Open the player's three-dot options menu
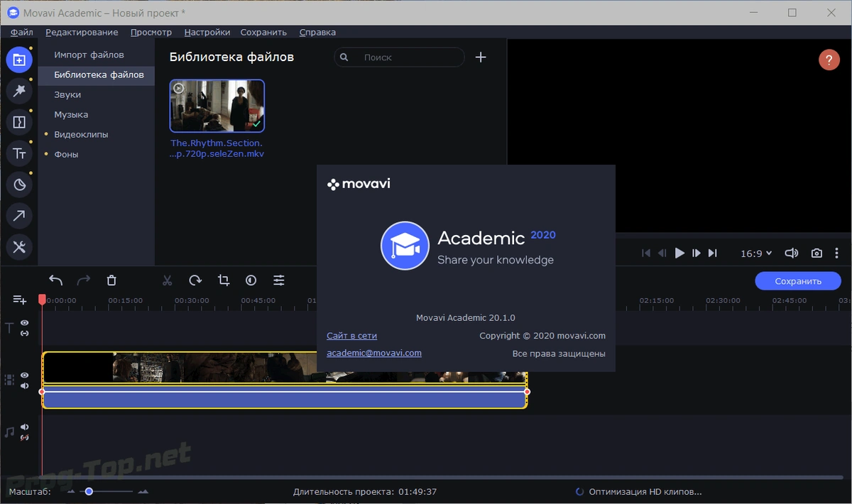 [x=837, y=253]
